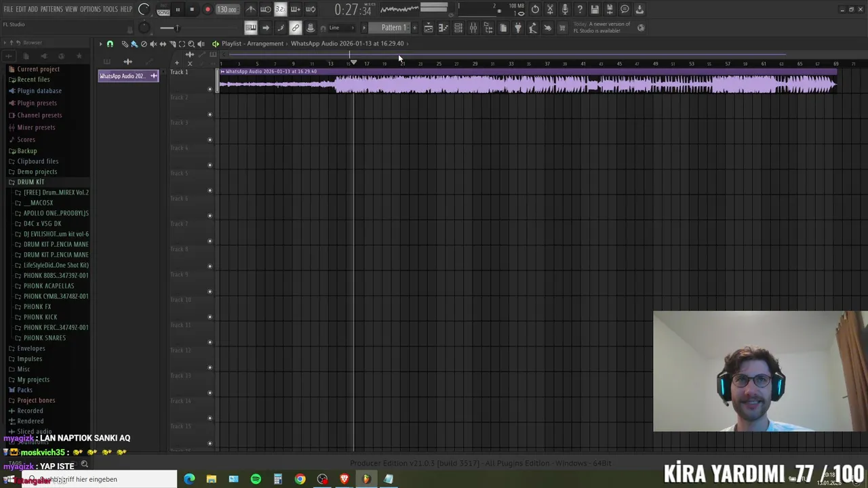868x488 pixels.
Task: Toggle step editing icon
Action: [280, 28]
